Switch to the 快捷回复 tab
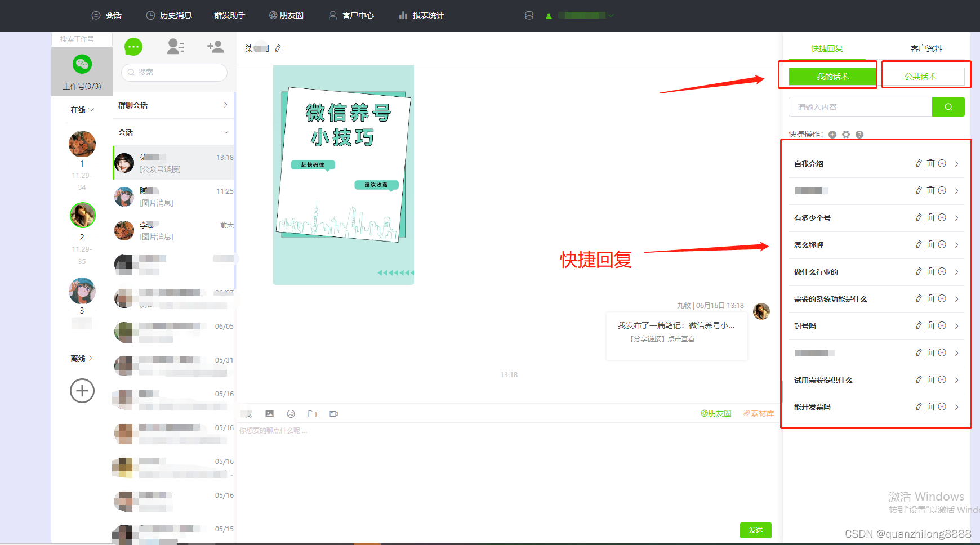This screenshot has height=545, width=980. [827, 48]
